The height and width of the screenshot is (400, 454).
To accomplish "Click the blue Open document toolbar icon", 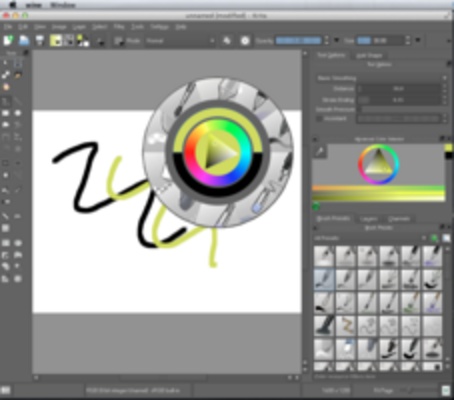I will point(24,41).
